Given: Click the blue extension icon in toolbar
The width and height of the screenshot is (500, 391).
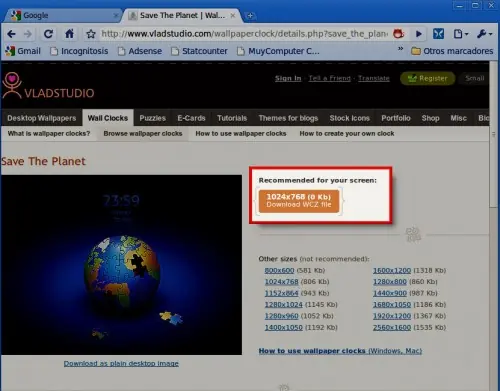Looking at the screenshot, I should pyautogui.click(x=438, y=34).
